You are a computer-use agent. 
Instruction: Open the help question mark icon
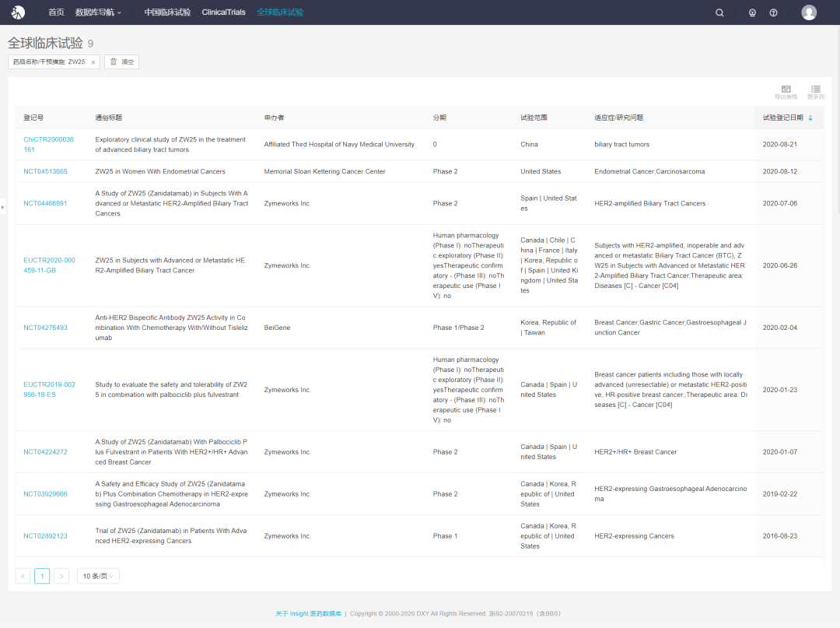coord(774,13)
